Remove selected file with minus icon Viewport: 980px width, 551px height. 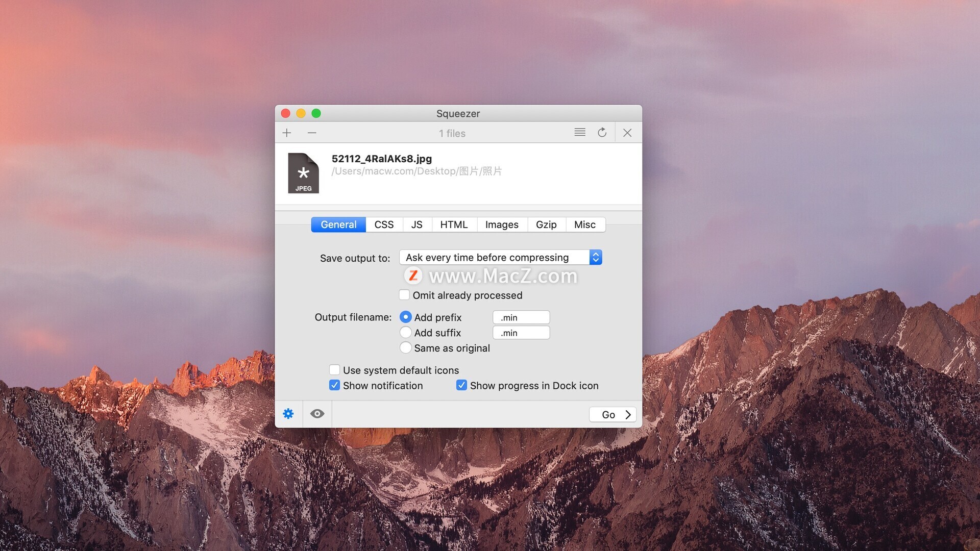coord(312,133)
